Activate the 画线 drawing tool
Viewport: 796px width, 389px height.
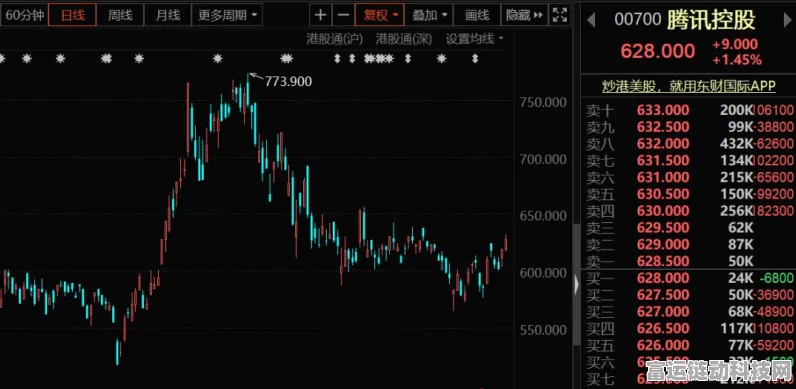[x=477, y=15]
